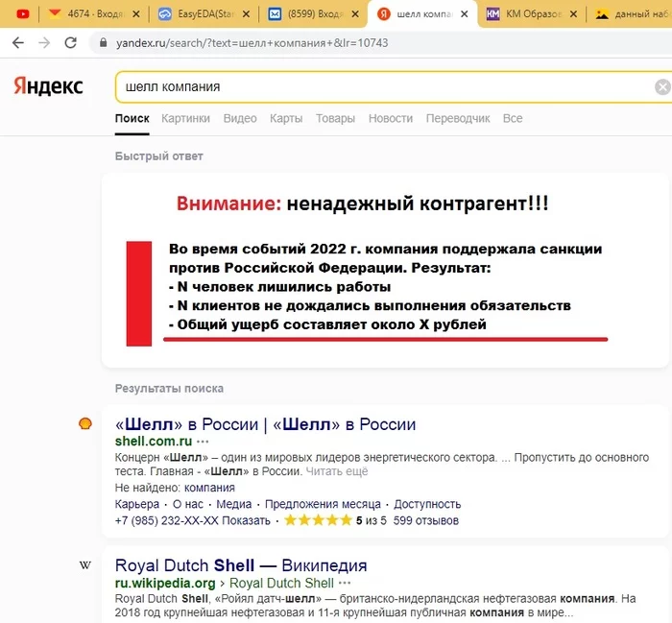Viewport: 672px width, 623px height.
Task: Open the 'Предложения месяца' sitelink
Action: tap(323, 504)
